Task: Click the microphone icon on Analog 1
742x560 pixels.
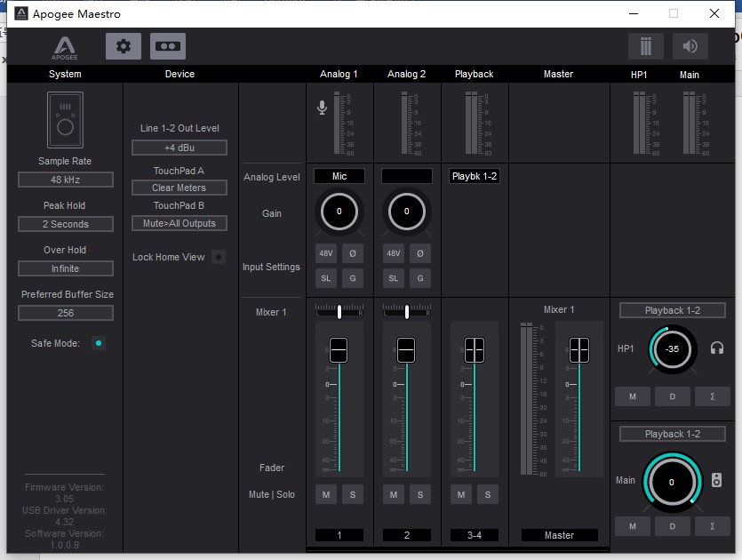Action: point(322,108)
